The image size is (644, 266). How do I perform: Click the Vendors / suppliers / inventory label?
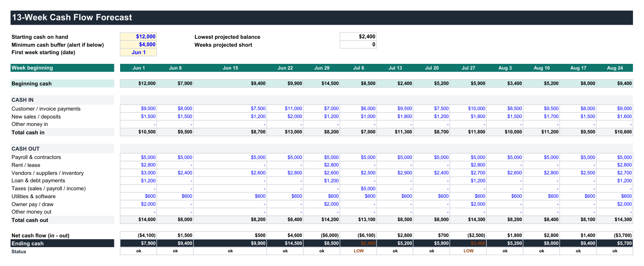[x=48, y=173]
